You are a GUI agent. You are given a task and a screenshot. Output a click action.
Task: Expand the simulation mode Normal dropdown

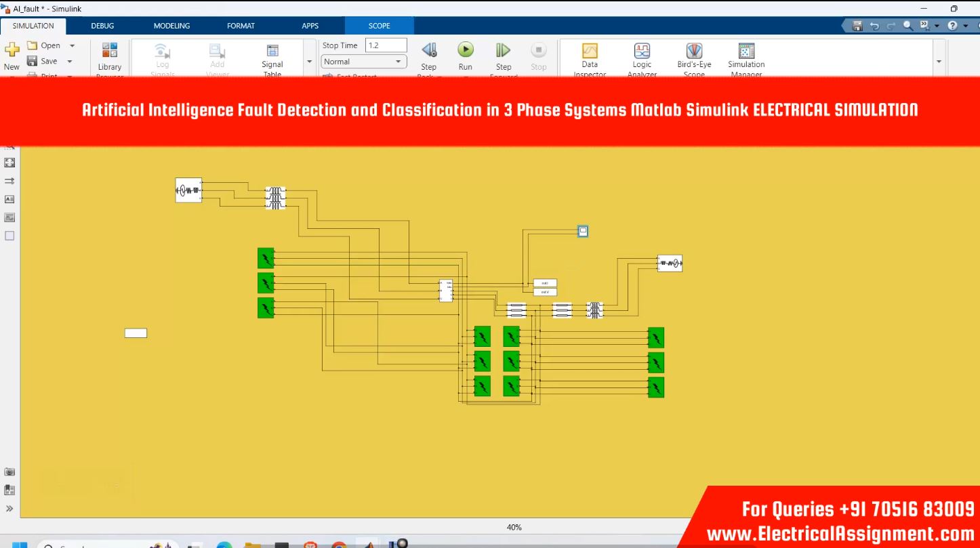point(363,62)
